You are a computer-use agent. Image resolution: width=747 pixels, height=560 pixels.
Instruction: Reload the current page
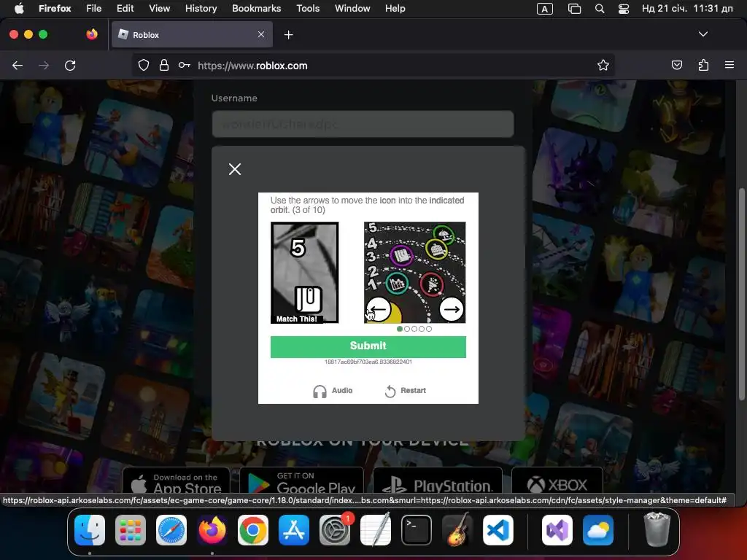point(70,65)
